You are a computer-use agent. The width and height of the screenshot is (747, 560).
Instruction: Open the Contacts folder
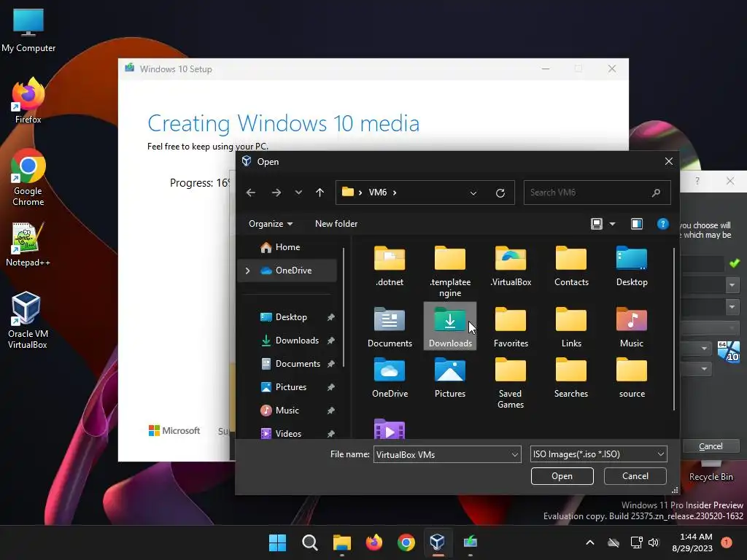[x=571, y=265]
